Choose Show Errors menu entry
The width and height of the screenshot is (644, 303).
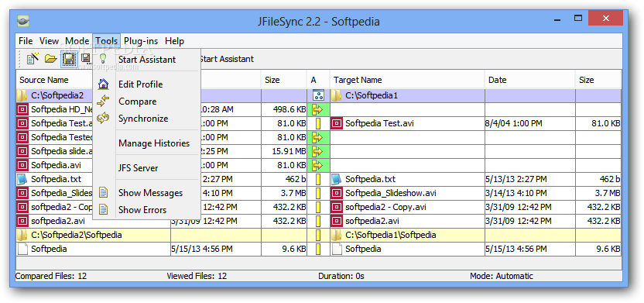coord(146,210)
